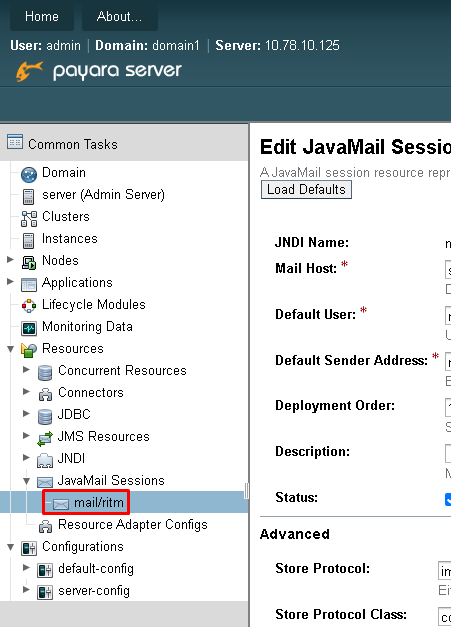Screen dimensions: 451x627
Task: Collapse the Resources tree node
Action: 10,349
